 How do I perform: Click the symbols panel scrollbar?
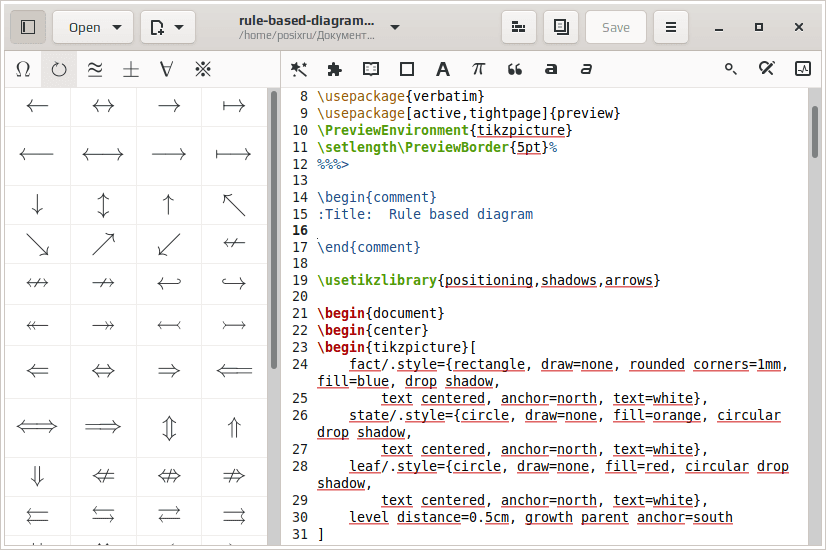click(274, 230)
